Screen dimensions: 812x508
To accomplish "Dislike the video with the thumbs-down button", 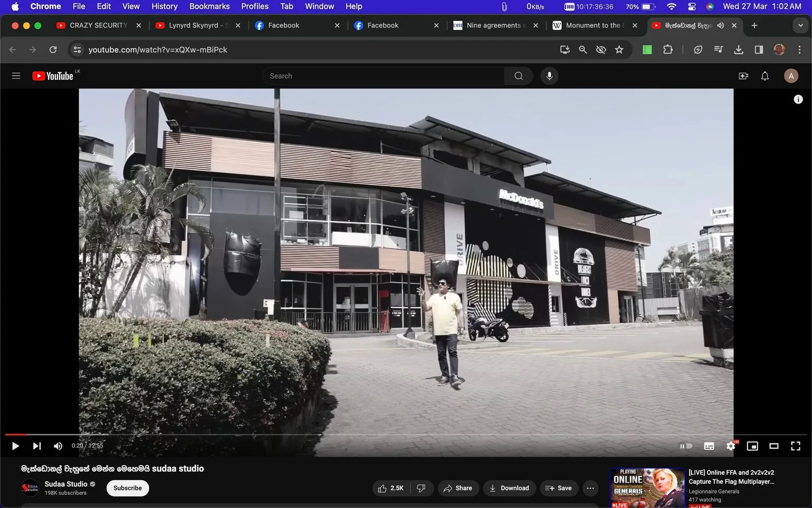I will pyautogui.click(x=421, y=488).
